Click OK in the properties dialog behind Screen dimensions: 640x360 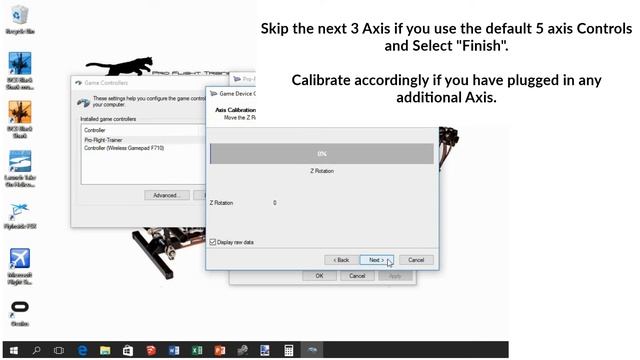click(x=319, y=276)
